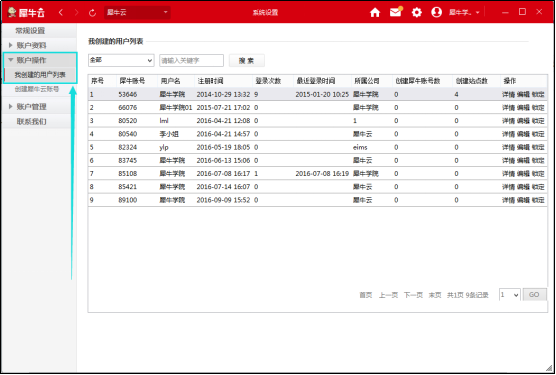
Task: Click the 上一页 pagination link
Action: [x=388, y=295]
